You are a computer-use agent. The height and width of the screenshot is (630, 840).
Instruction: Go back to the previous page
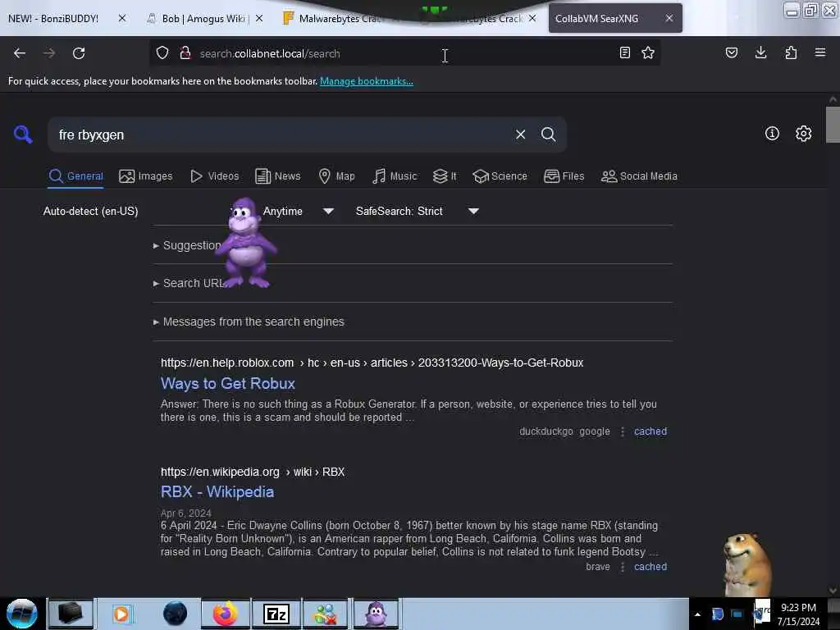tap(20, 53)
